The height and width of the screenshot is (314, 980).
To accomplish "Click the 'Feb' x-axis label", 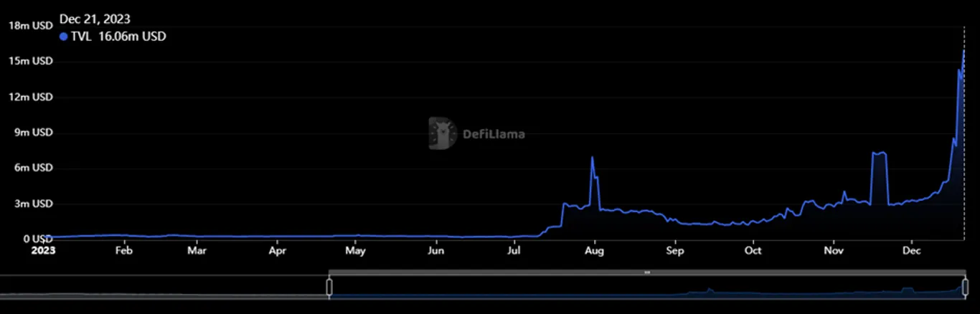I will (x=125, y=251).
